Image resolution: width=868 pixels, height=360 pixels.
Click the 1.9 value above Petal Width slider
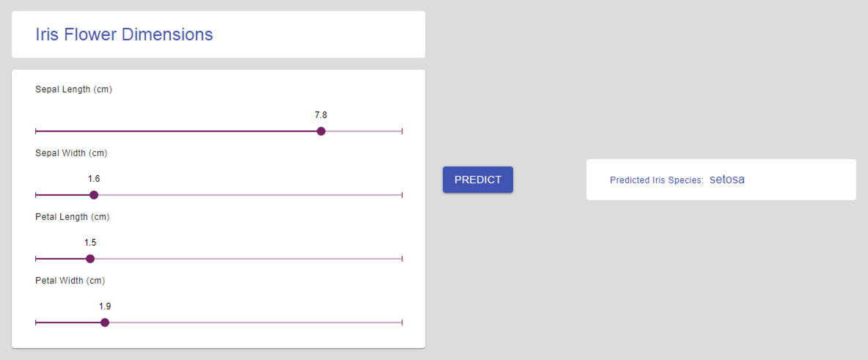coord(105,306)
